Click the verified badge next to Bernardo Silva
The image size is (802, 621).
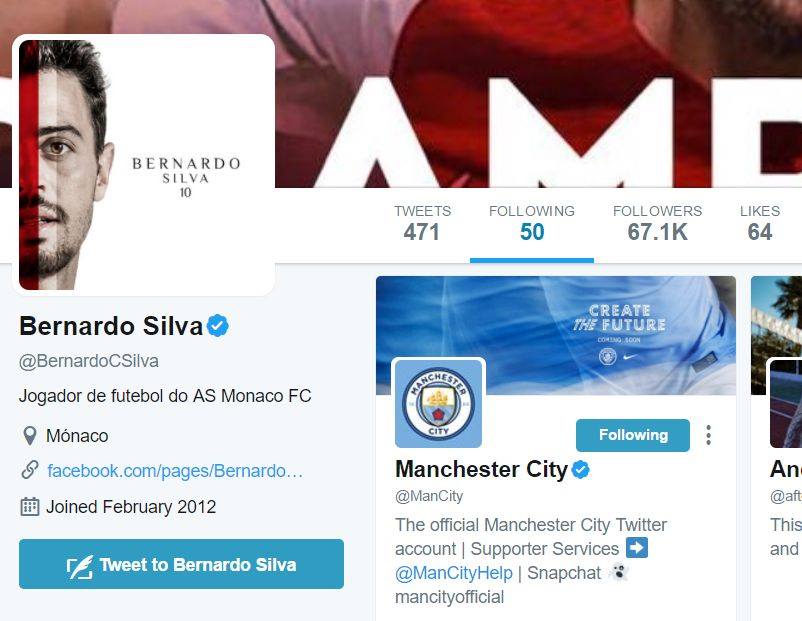[x=218, y=326]
